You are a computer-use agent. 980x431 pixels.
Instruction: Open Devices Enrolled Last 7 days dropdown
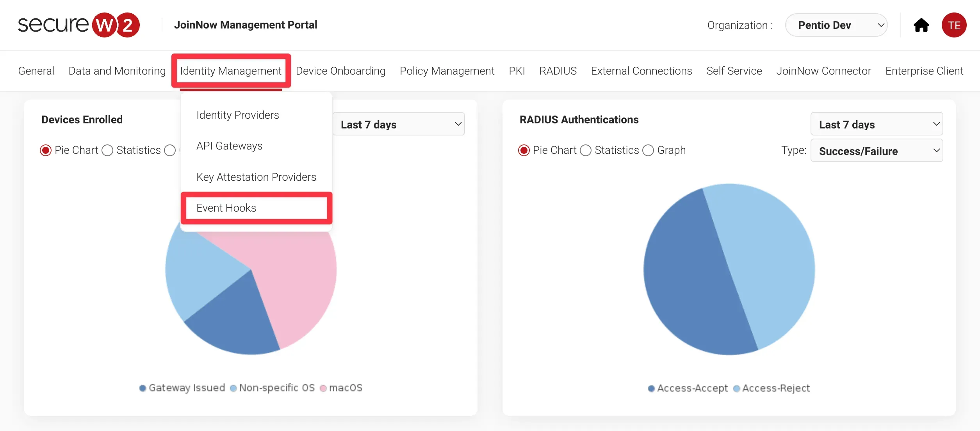tap(399, 125)
